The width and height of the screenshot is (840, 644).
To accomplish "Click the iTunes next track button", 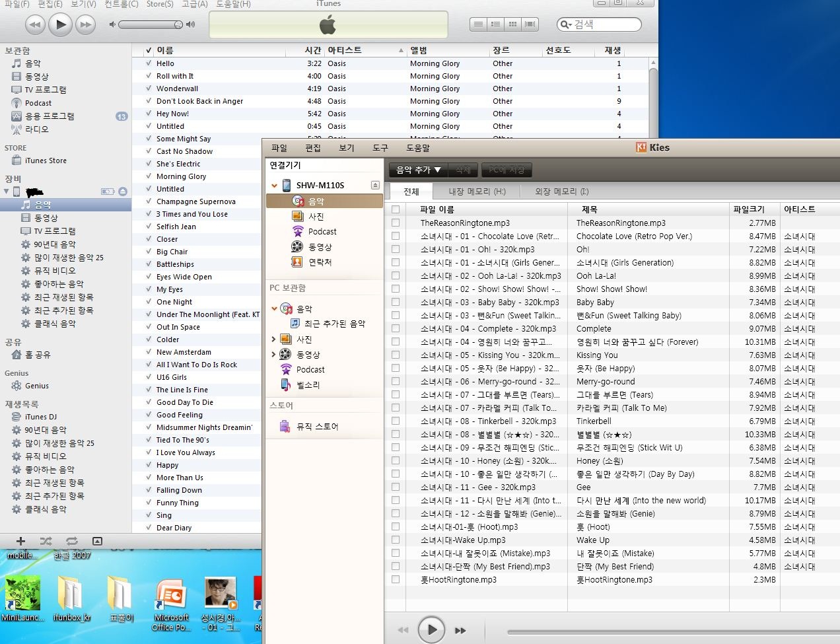I will pyautogui.click(x=85, y=25).
